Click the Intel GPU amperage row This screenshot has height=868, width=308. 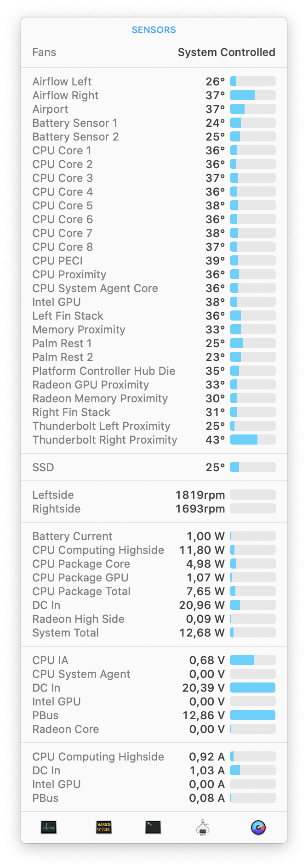click(57, 784)
